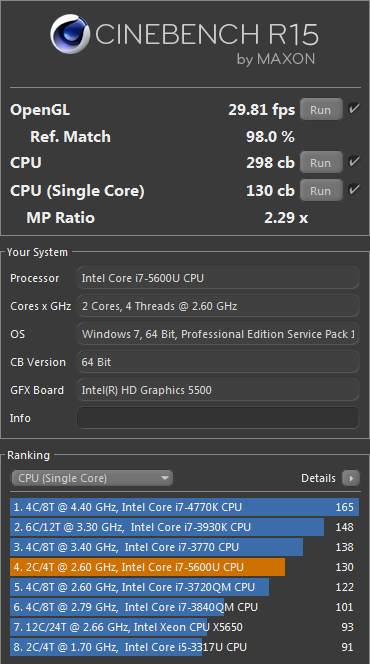
Task: Toggle the CPU Single Core checkbox
Action: point(354,189)
